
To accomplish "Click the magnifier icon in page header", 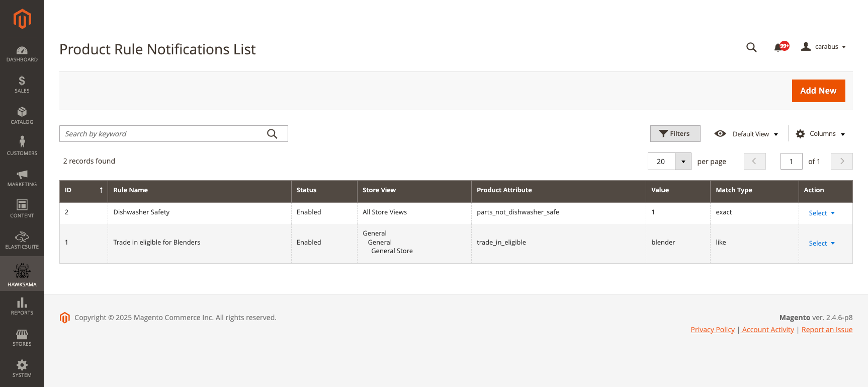I will pyautogui.click(x=751, y=47).
